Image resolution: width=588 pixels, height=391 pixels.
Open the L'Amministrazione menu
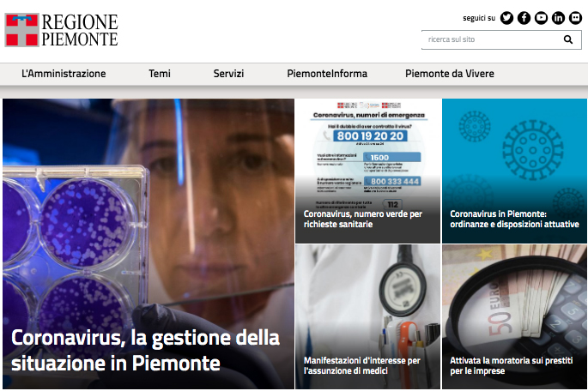coord(64,74)
